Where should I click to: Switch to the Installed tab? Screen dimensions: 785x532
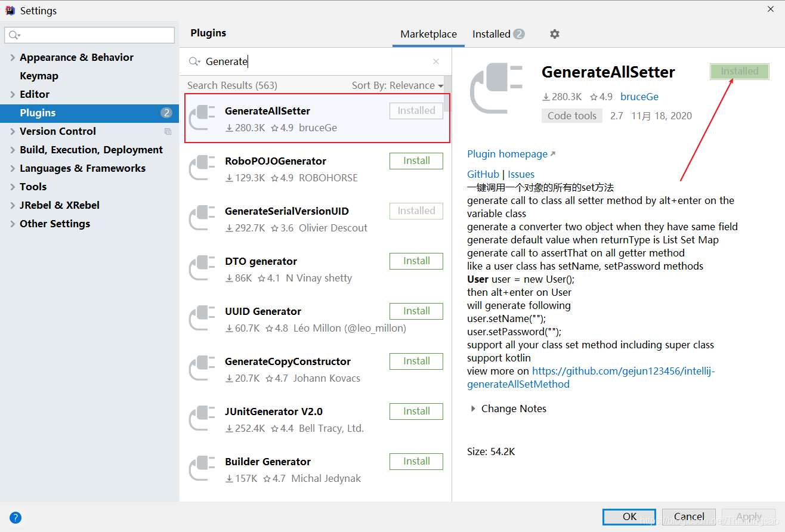(x=498, y=34)
